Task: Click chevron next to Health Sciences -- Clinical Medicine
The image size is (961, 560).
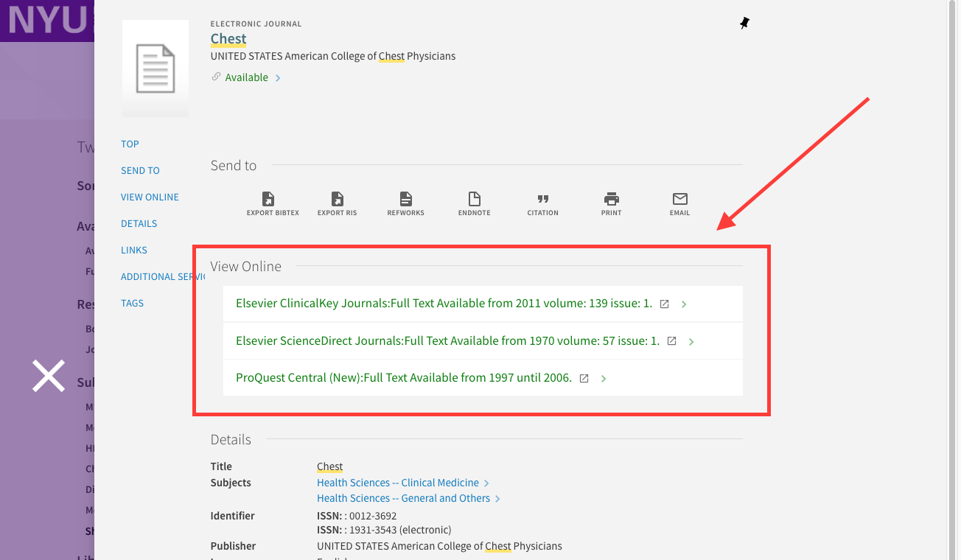Action: coord(486,483)
